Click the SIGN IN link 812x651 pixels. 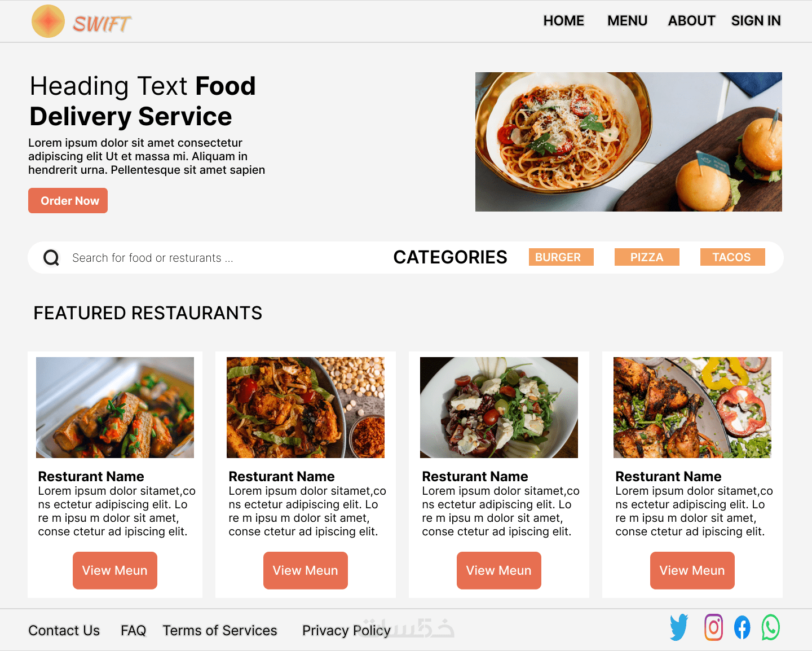tap(756, 21)
